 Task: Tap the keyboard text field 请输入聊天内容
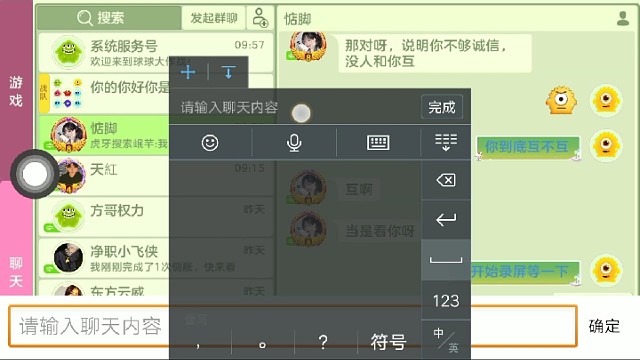pyautogui.click(x=294, y=107)
